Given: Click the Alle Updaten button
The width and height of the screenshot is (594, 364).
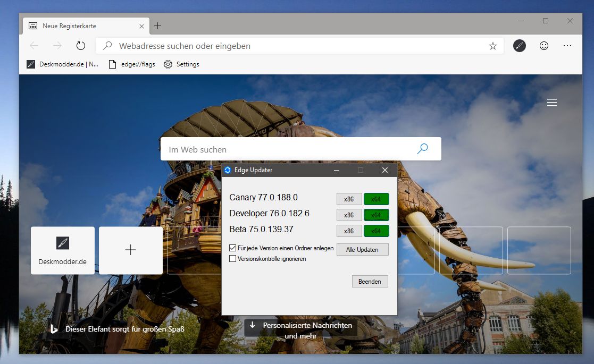Looking at the screenshot, I should click(363, 250).
